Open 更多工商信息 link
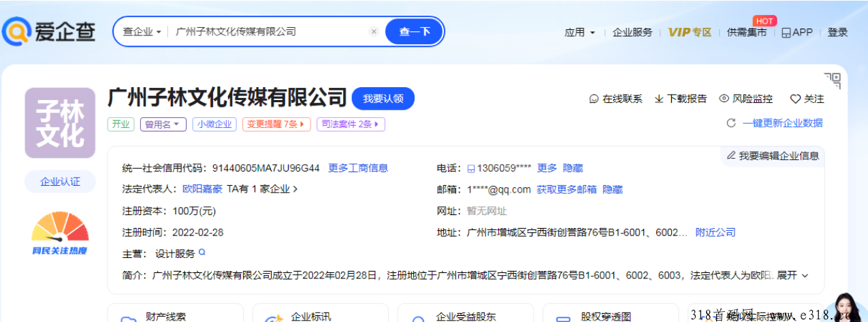 coord(358,168)
